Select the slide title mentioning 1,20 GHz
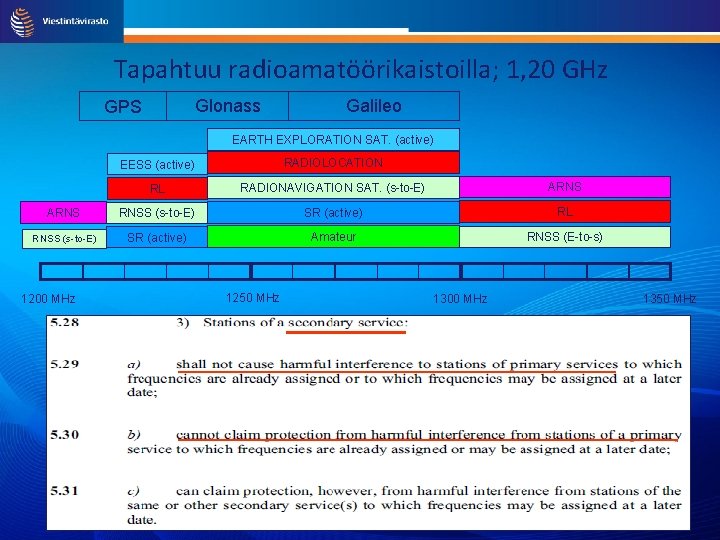Screen dimensions: 720x540 coord(360,69)
